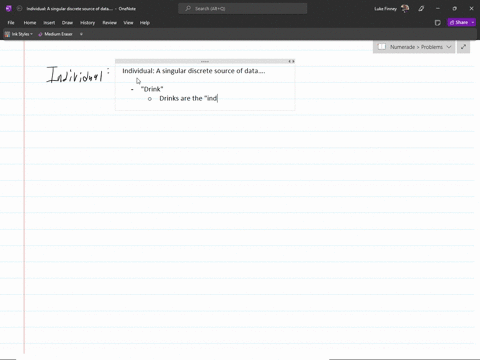
Task: Open the History tab
Action: coord(88,23)
